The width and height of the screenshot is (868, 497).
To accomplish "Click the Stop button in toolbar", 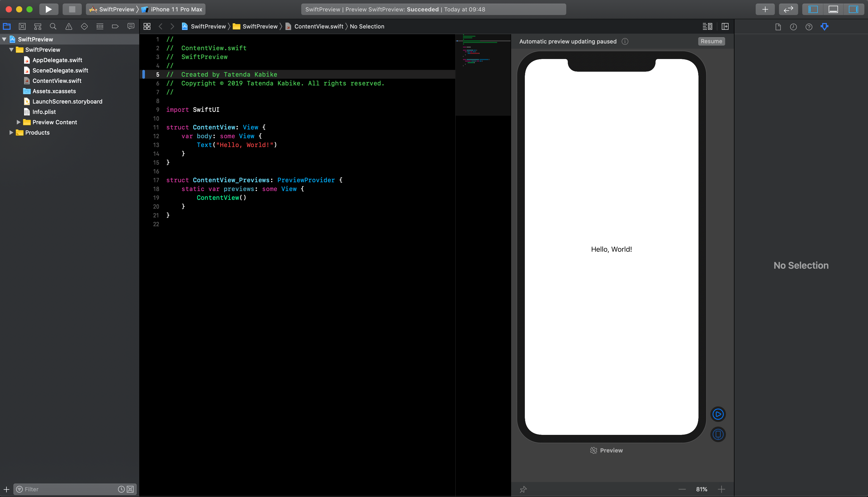I will [x=72, y=9].
